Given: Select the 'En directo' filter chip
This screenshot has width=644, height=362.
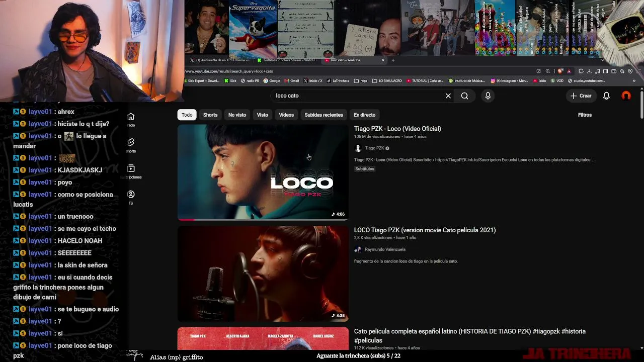Looking at the screenshot, I should pos(364,115).
